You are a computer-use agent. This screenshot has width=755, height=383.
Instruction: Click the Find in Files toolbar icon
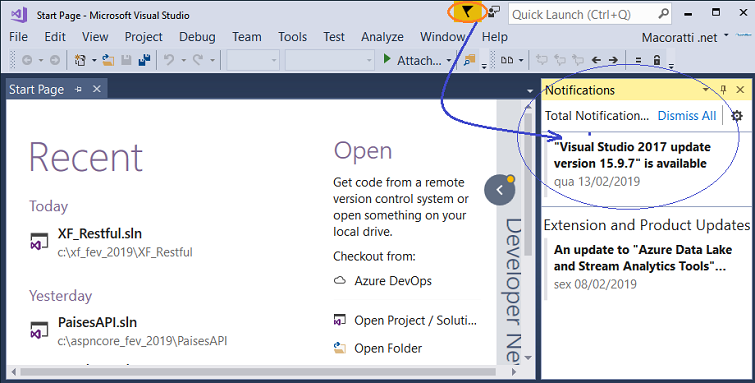point(469,60)
